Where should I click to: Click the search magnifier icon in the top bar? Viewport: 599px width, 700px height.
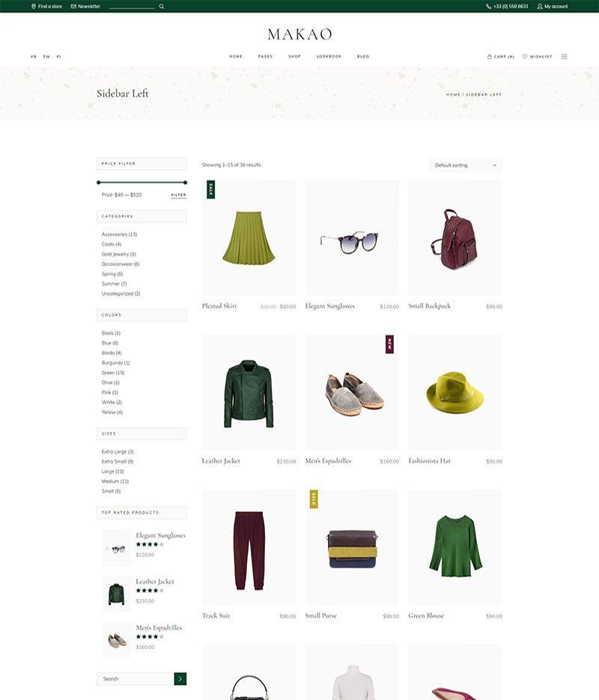pos(162,6)
